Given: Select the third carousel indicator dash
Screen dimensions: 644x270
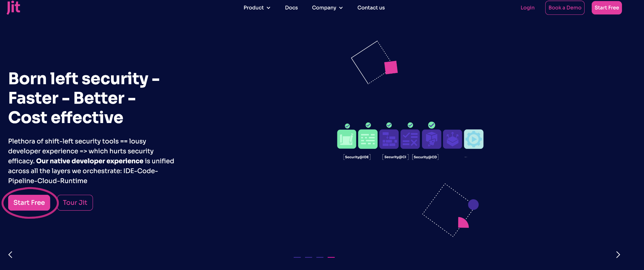Looking at the screenshot, I should [320, 257].
